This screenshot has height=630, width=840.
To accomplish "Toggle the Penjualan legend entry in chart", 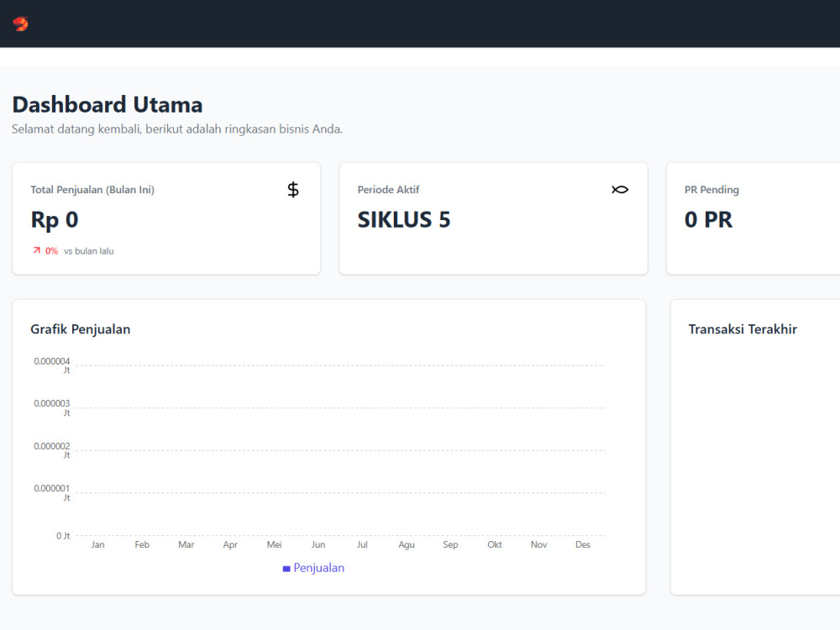I will 313,568.
